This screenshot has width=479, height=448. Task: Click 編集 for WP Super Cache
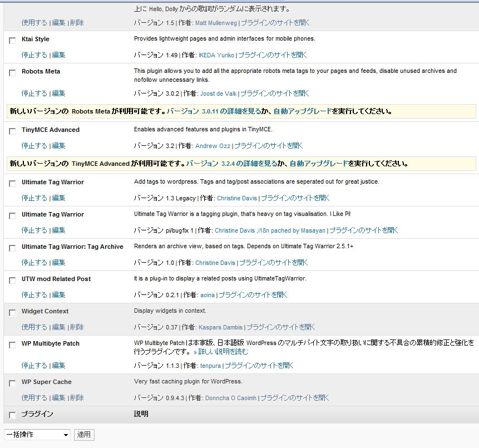point(58,398)
